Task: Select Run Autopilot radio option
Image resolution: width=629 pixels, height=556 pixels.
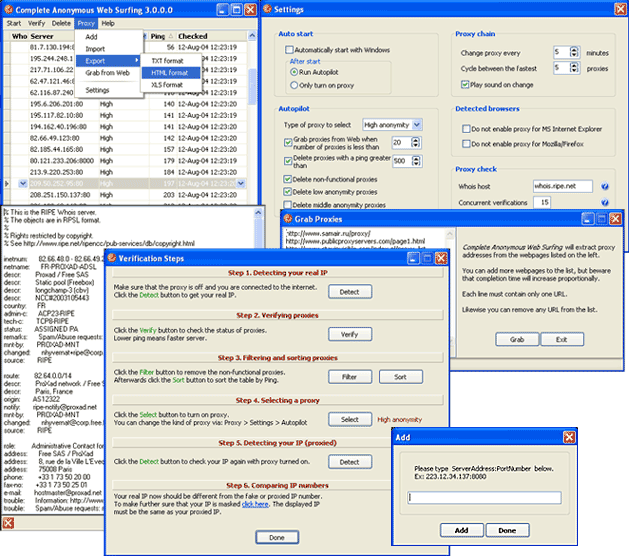Action: tap(294, 72)
